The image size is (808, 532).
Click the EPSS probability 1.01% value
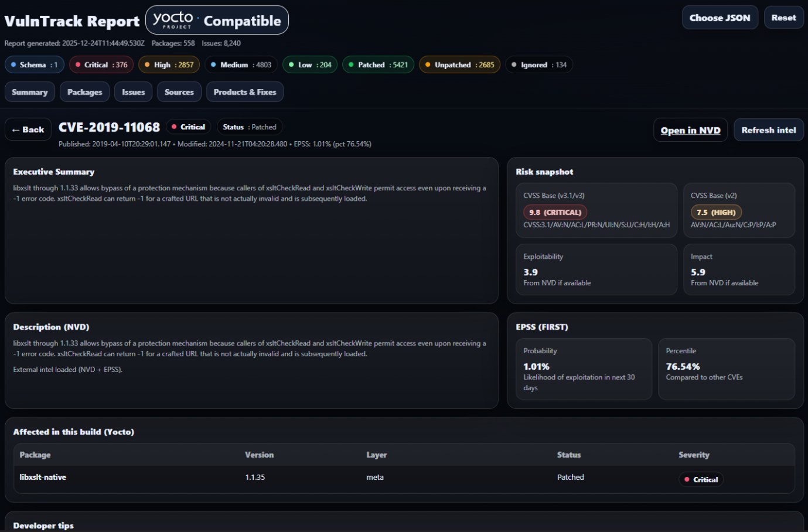(536, 366)
